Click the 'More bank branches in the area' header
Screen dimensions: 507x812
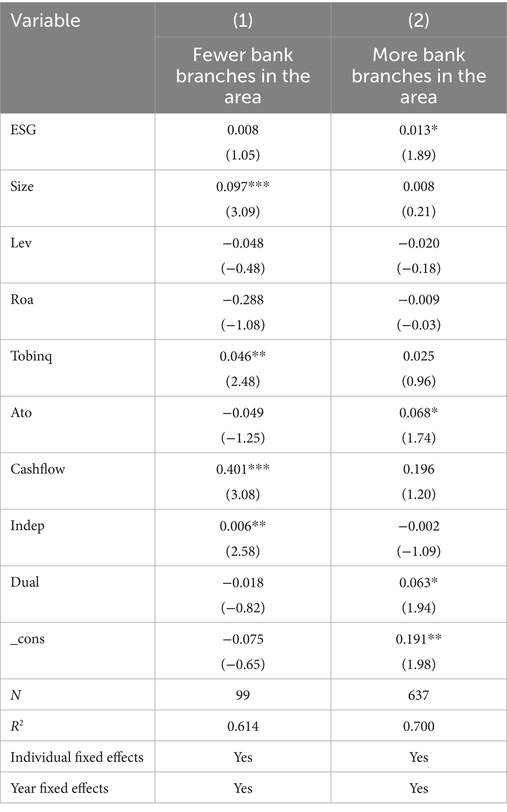[419, 76]
